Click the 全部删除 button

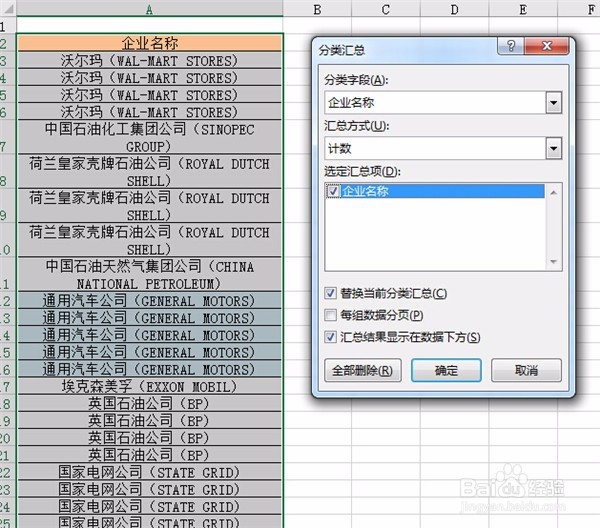[363, 370]
